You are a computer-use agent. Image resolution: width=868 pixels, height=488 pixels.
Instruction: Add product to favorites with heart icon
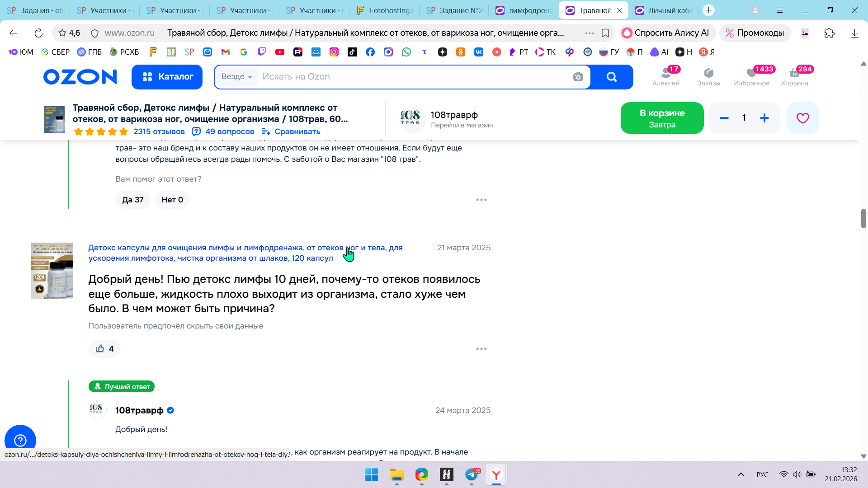802,118
